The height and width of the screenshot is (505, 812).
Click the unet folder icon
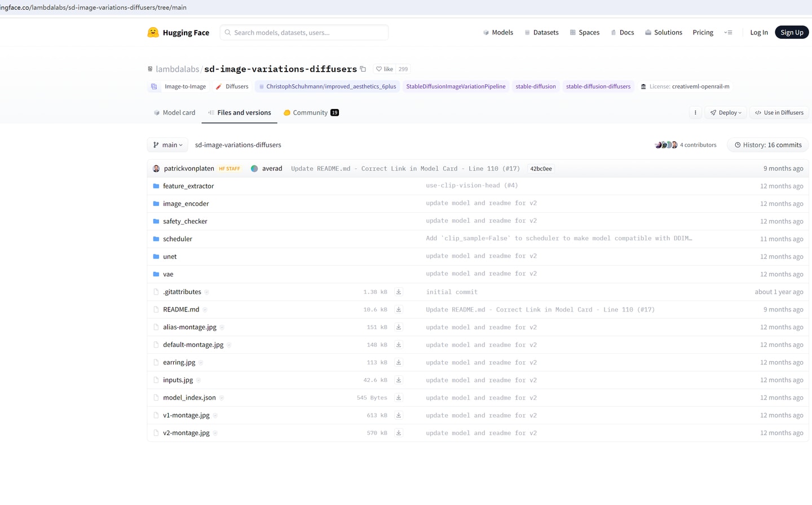click(156, 257)
